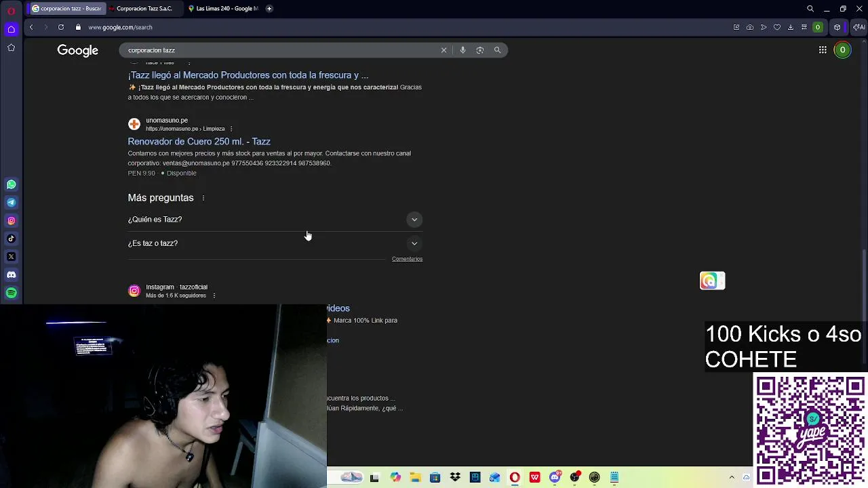Open the Opera AI assistant button
The width and height of the screenshot is (868, 488).
point(859,27)
